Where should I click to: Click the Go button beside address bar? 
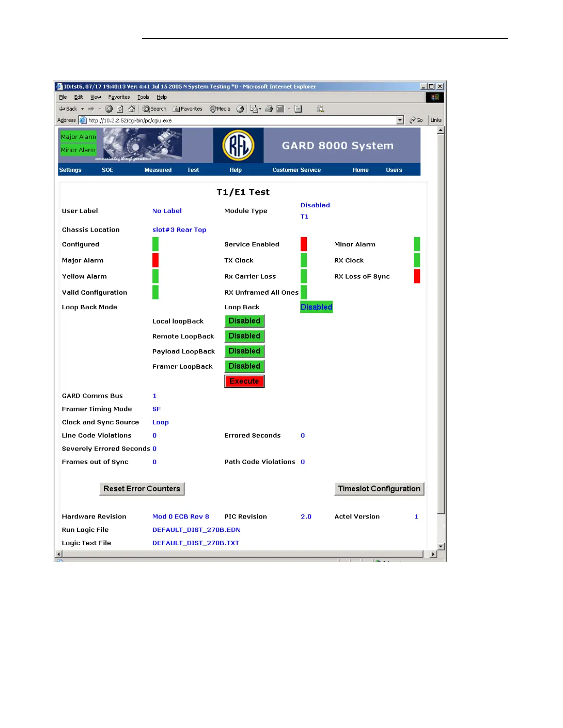click(x=416, y=120)
